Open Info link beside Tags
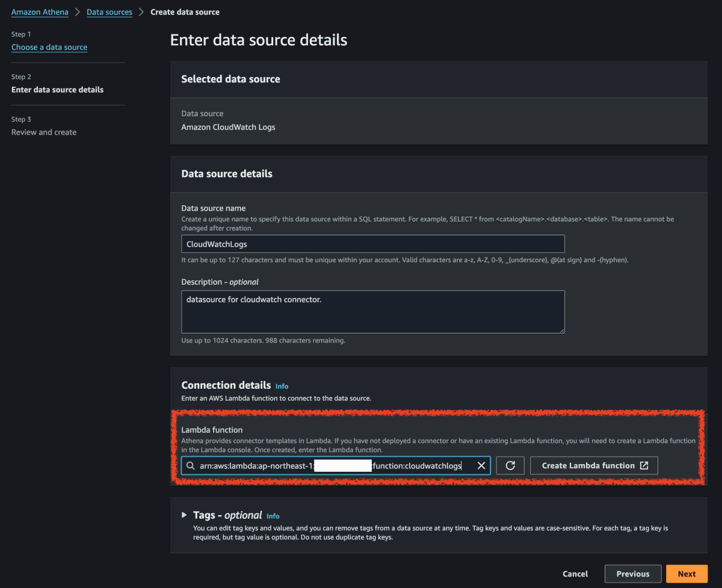Image resolution: width=722 pixels, height=588 pixels. tap(273, 516)
